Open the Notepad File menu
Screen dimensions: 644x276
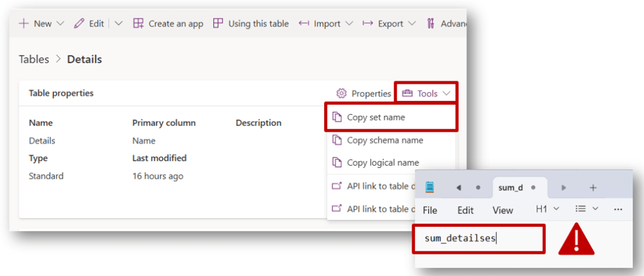430,210
